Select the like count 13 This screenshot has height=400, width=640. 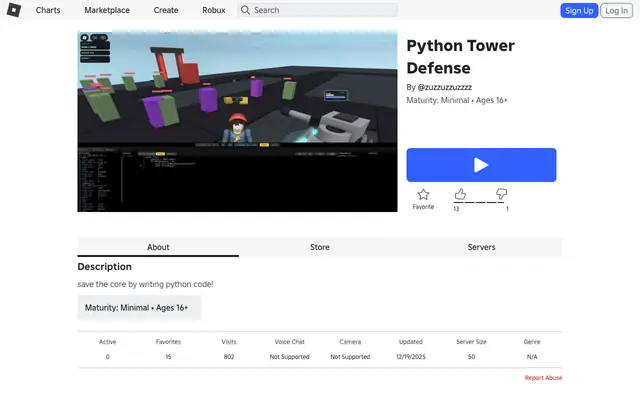456,209
